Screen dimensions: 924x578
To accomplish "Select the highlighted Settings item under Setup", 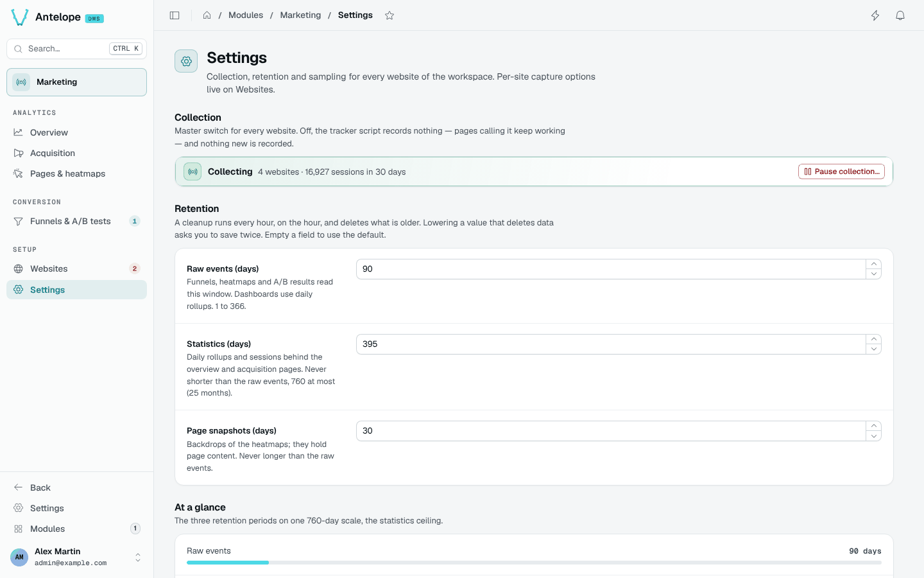I will [x=76, y=290].
